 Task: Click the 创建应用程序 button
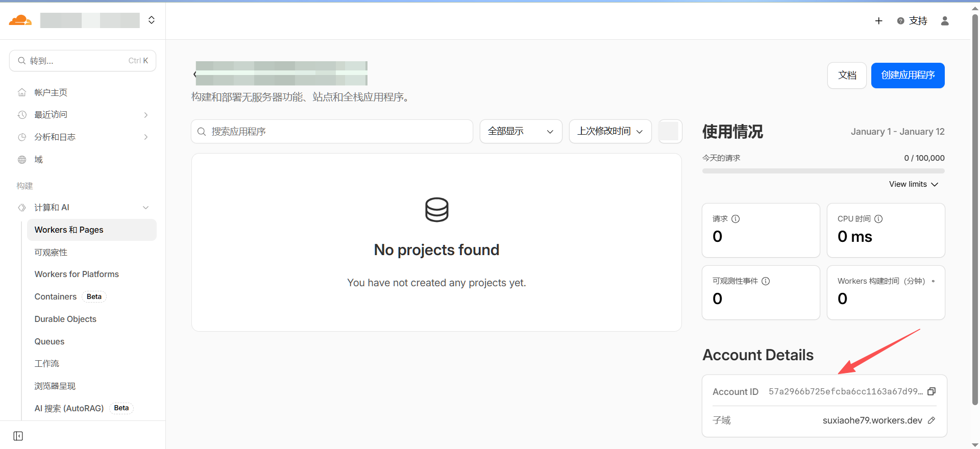908,76
